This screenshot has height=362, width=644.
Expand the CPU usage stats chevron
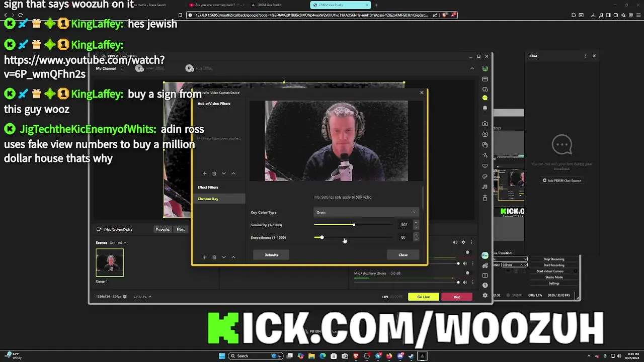point(150,297)
